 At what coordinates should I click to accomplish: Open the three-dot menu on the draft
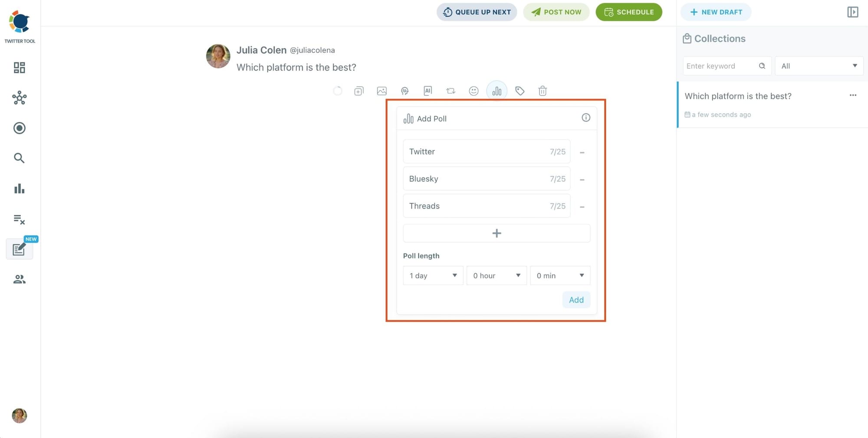853,95
